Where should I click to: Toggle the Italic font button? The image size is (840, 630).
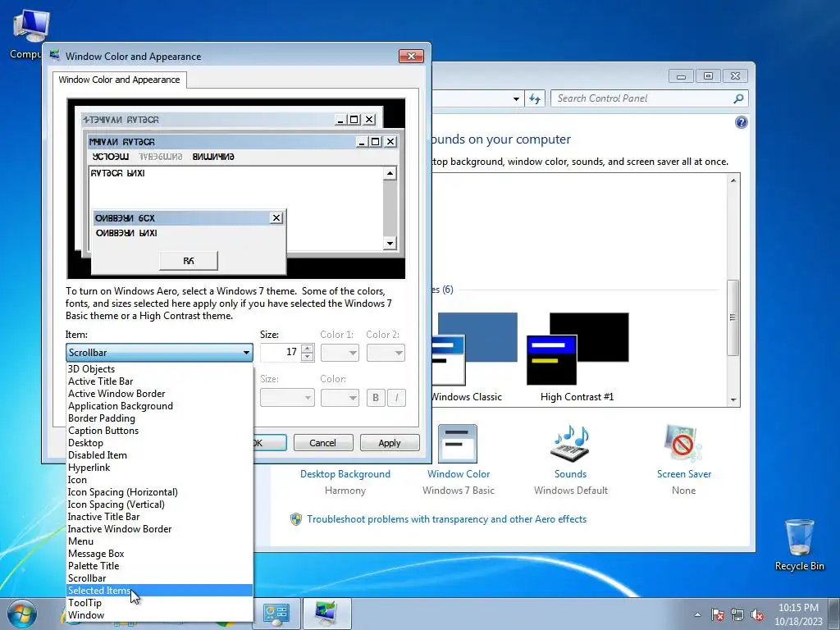pyautogui.click(x=396, y=398)
